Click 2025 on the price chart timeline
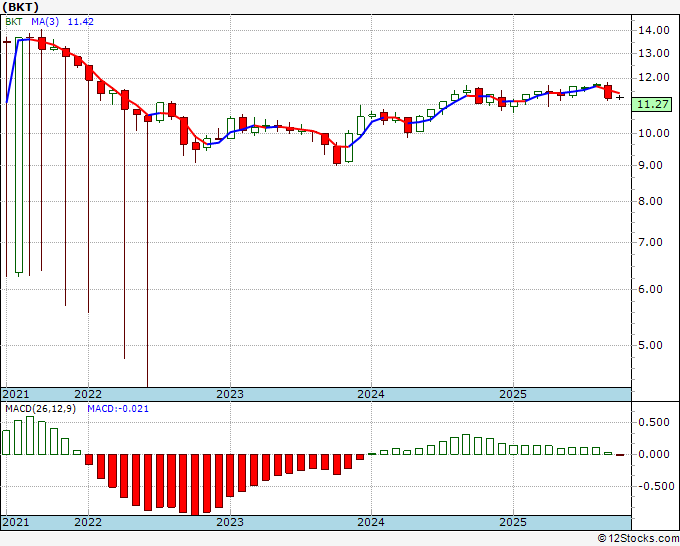The image size is (680, 546). click(513, 394)
